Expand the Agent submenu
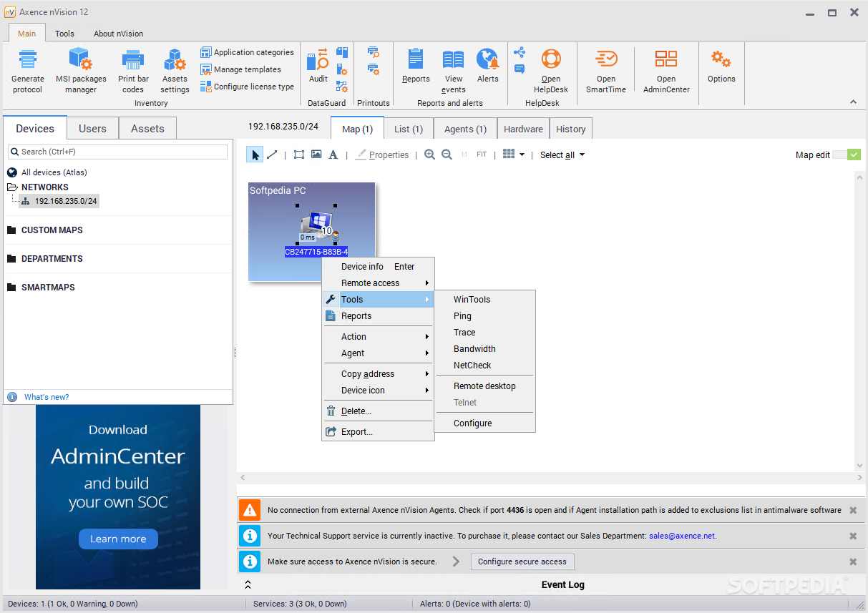The image size is (868, 613). point(378,353)
